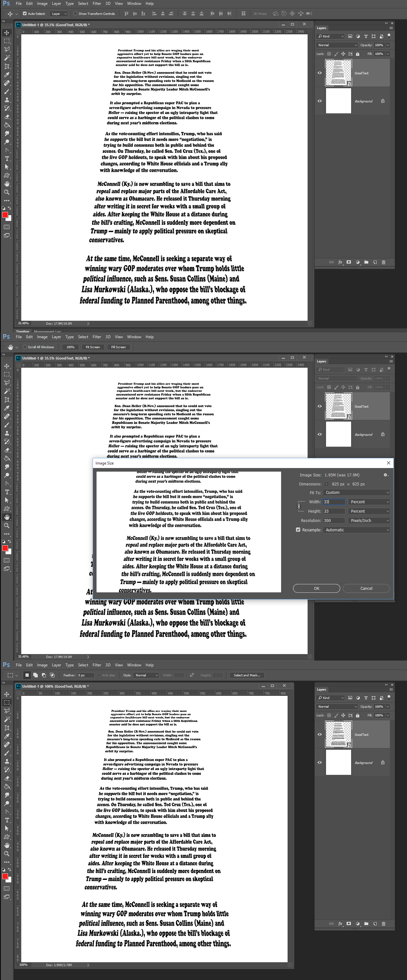This screenshot has width=407, height=980.
Task: Click the Height field in Image Size dialog
Action: pyautogui.click(x=334, y=511)
